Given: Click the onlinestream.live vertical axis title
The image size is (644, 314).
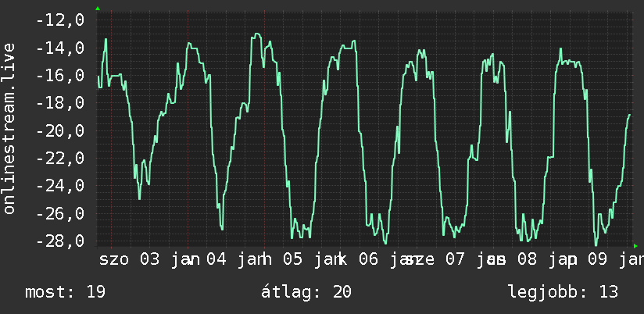Looking at the screenshot, I should tap(9, 128).
